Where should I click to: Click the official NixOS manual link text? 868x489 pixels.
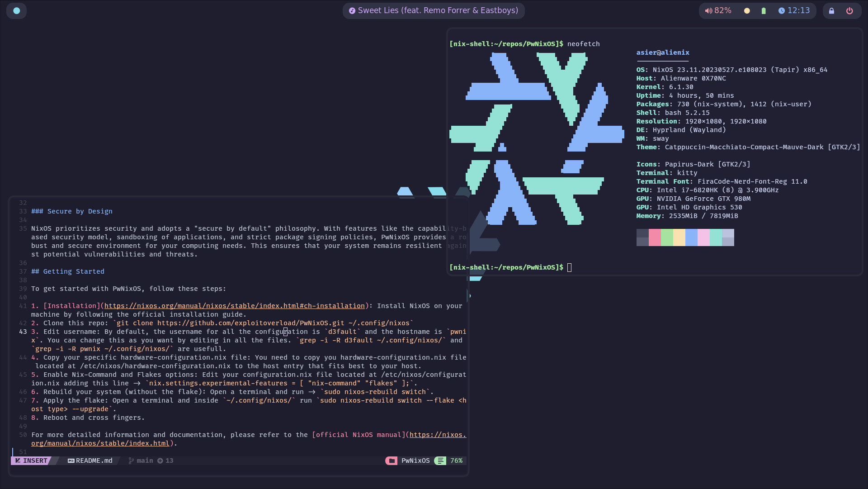click(359, 435)
